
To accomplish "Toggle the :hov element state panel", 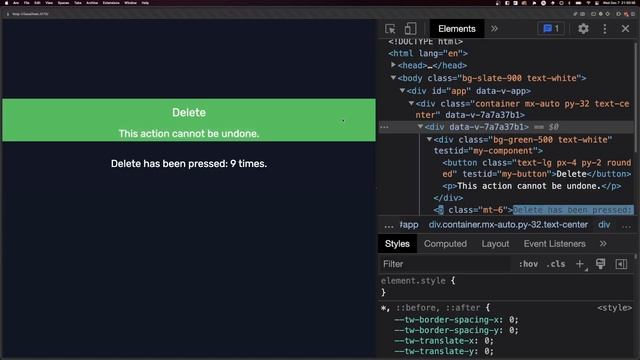I will coord(528,264).
